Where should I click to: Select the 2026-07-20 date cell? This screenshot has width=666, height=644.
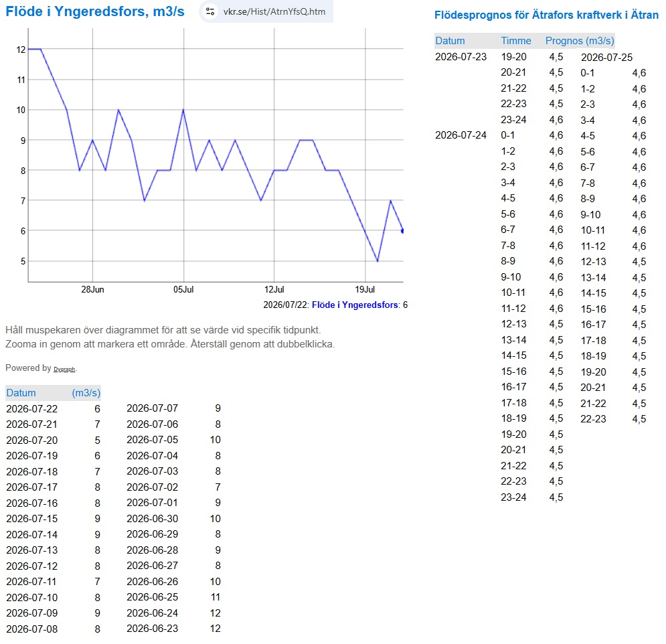point(32,440)
